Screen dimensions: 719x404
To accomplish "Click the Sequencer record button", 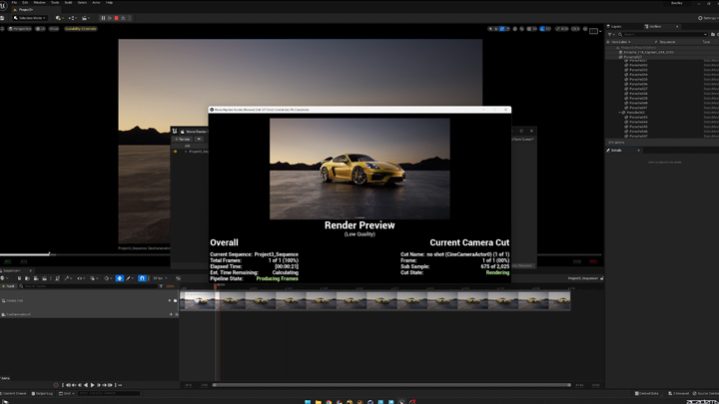I will pyautogui.click(x=56, y=385).
